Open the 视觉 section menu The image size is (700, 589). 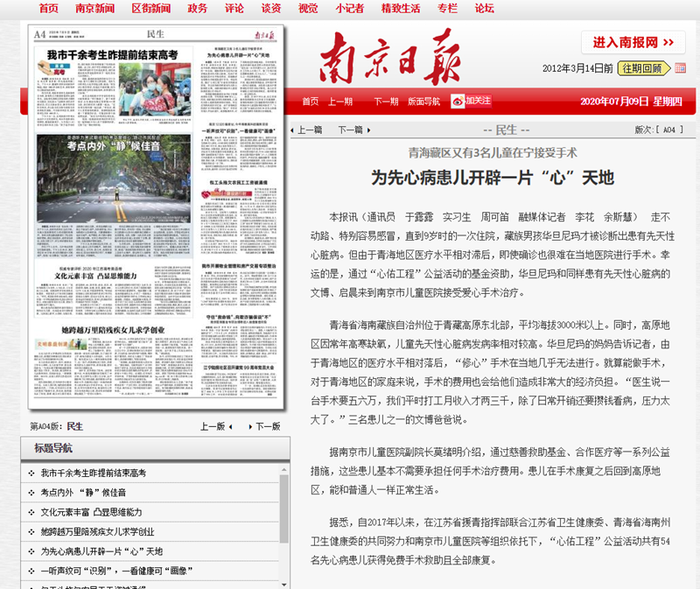point(307,10)
